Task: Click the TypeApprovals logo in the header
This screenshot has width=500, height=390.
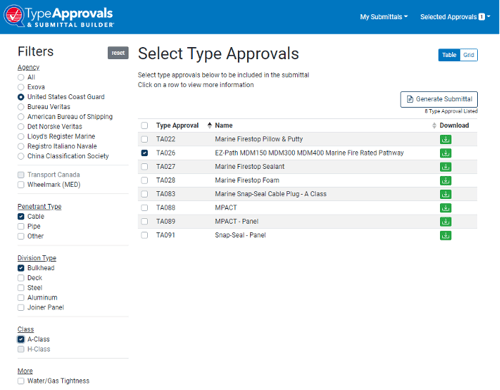Action: pyautogui.click(x=58, y=16)
